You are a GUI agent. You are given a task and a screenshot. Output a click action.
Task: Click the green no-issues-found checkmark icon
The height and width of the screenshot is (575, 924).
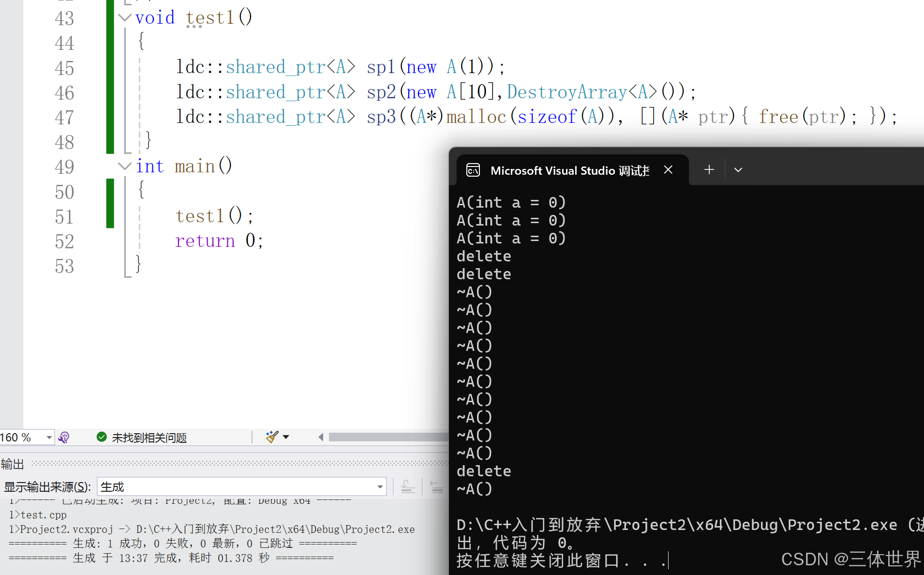point(102,437)
